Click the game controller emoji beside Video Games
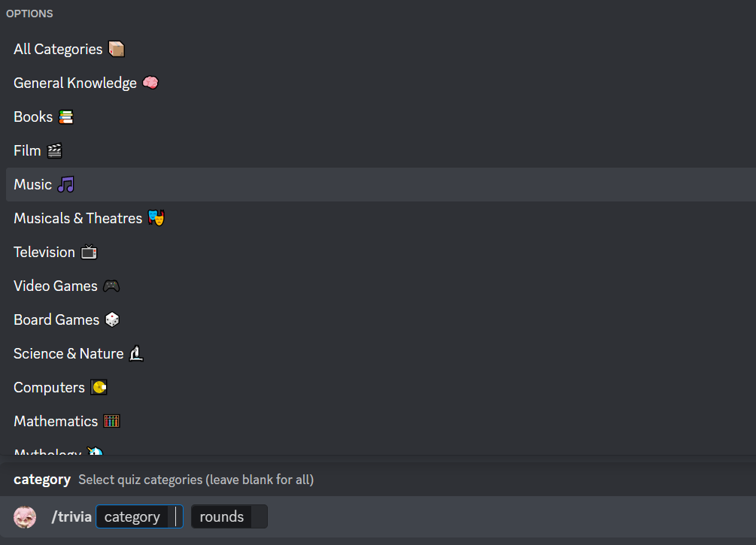756x545 pixels. pyautogui.click(x=111, y=286)
